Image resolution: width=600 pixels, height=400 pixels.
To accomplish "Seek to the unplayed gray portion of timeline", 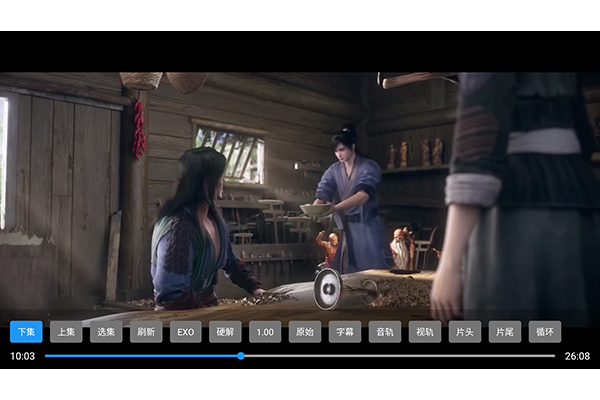I will click(400, 356).
